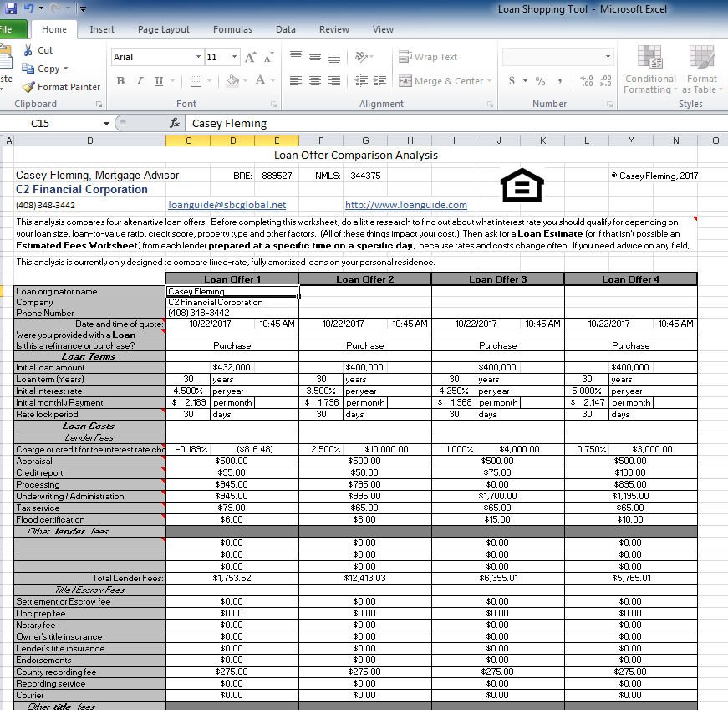Click the Decrease Decimal icon

(x=605, y=81)
